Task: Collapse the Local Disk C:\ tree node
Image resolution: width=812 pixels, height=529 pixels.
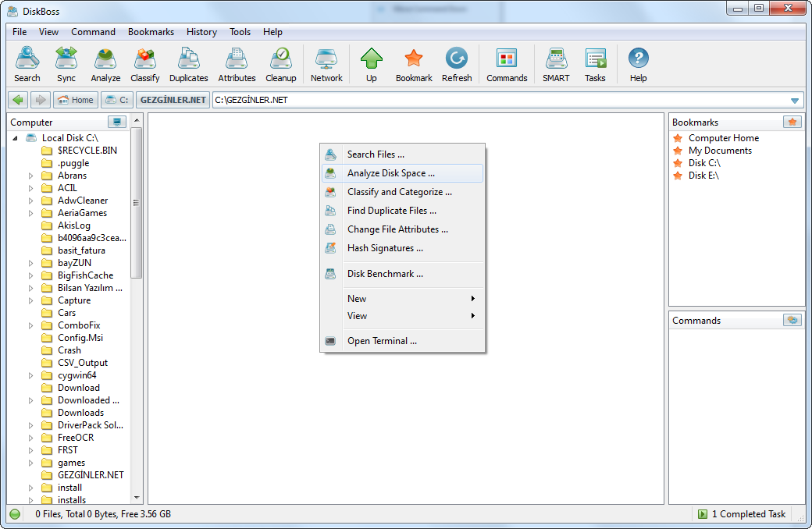Action: 16,138
